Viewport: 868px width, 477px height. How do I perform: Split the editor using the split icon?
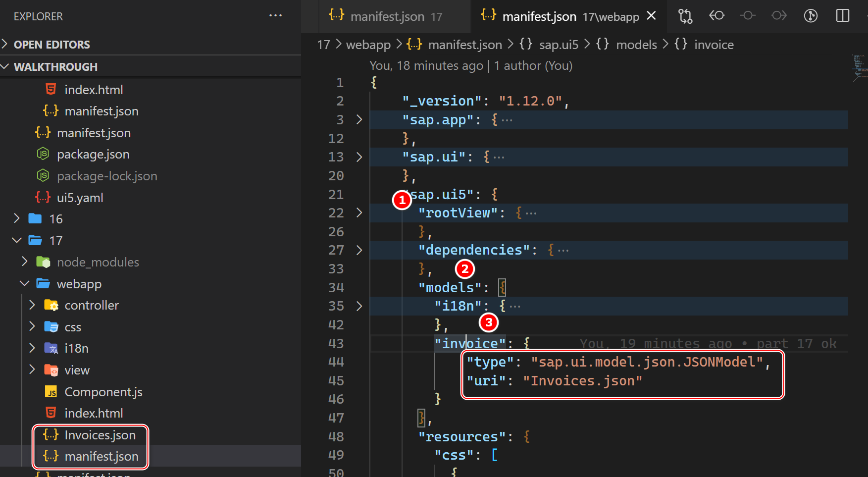pyautogui.click(x=842, y=15)
